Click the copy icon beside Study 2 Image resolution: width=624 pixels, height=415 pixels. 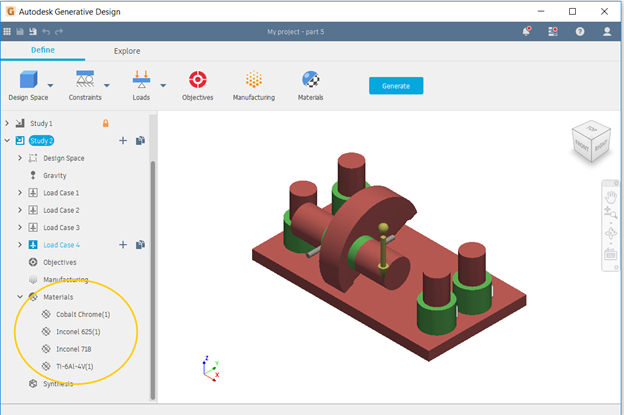click(x=140, y=140)
